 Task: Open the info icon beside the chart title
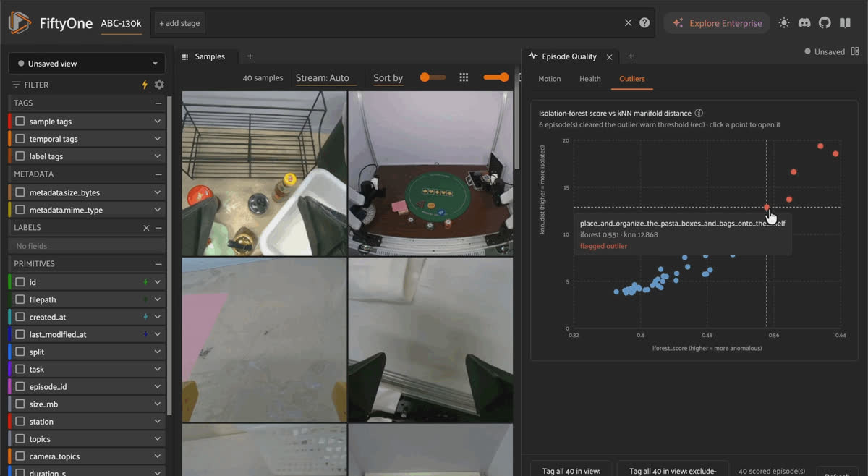[x=699, y=113]
